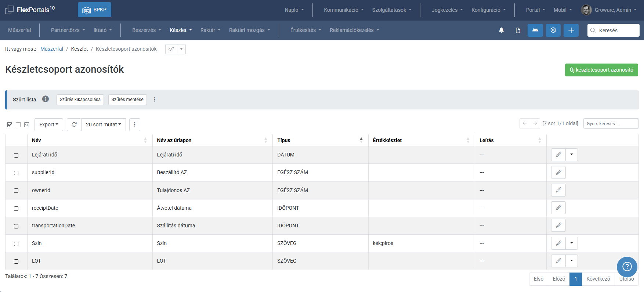The height and width of the screenshot is (292, 644).
Task: Check the LOT row checkbox
Action: [x=16, y=262]
